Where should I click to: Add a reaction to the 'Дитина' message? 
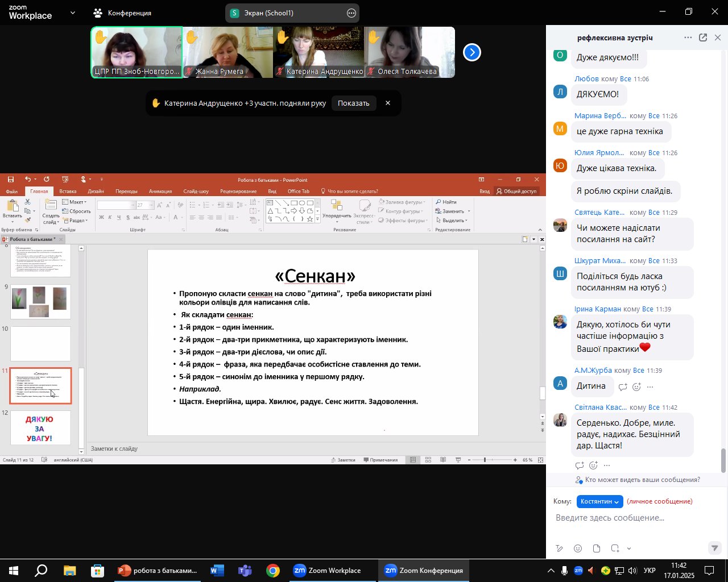click(x=636, y=387)
